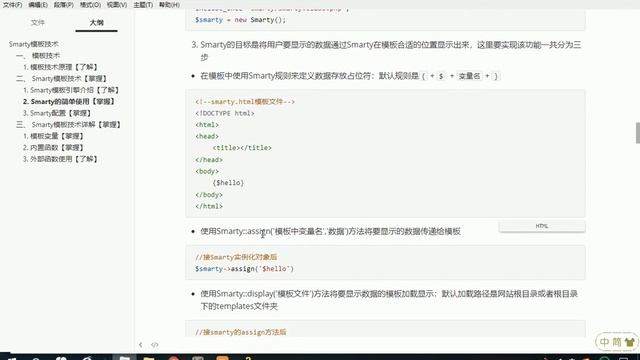Click the </head> closing tag line
Viewport: 640px width, 360px height.
pos(209,160)
